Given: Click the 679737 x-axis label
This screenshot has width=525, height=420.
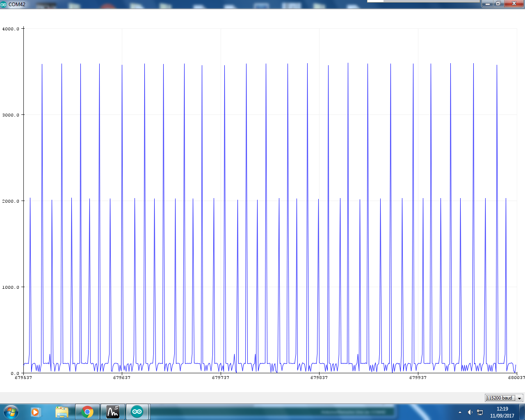Looking at the screenshot, I should coord(221,378).
